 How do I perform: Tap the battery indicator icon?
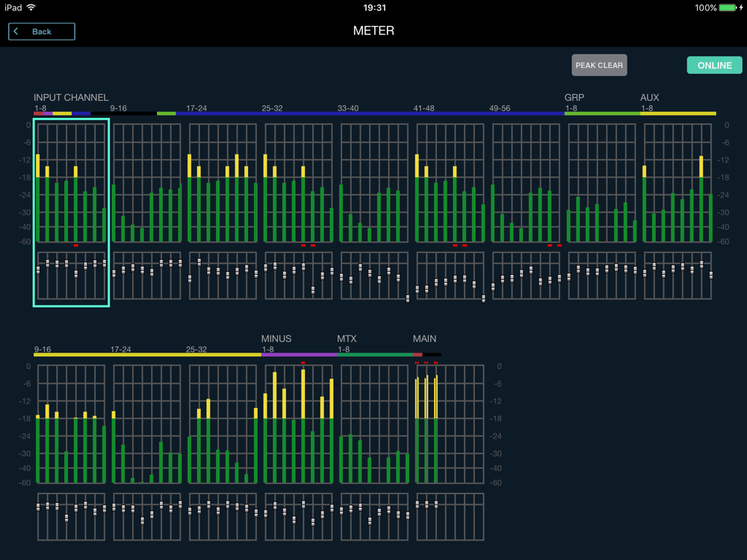click(x=728, y=7)
